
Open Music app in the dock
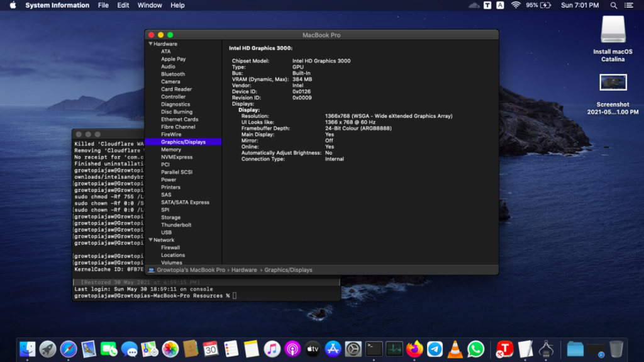point(272,349)
